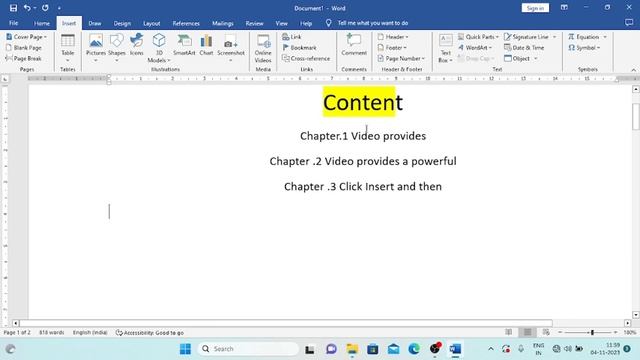Undo the last action
640x360 pixels.
27,8
